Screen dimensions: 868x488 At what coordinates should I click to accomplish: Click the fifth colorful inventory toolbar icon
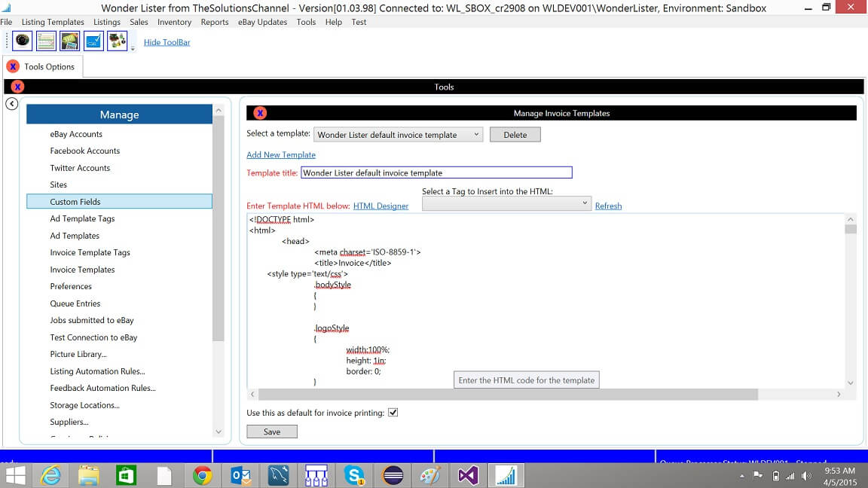117,40
